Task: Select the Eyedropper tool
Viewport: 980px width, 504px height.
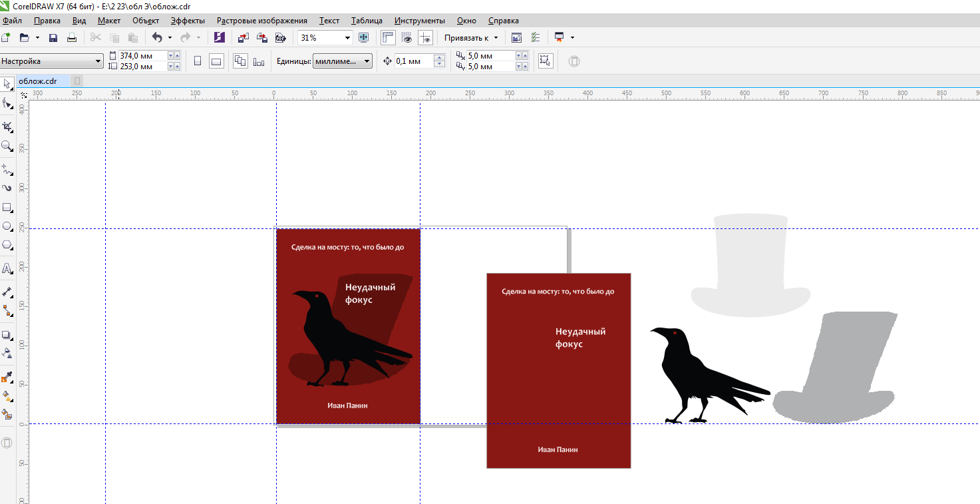Action: (7, 377)
